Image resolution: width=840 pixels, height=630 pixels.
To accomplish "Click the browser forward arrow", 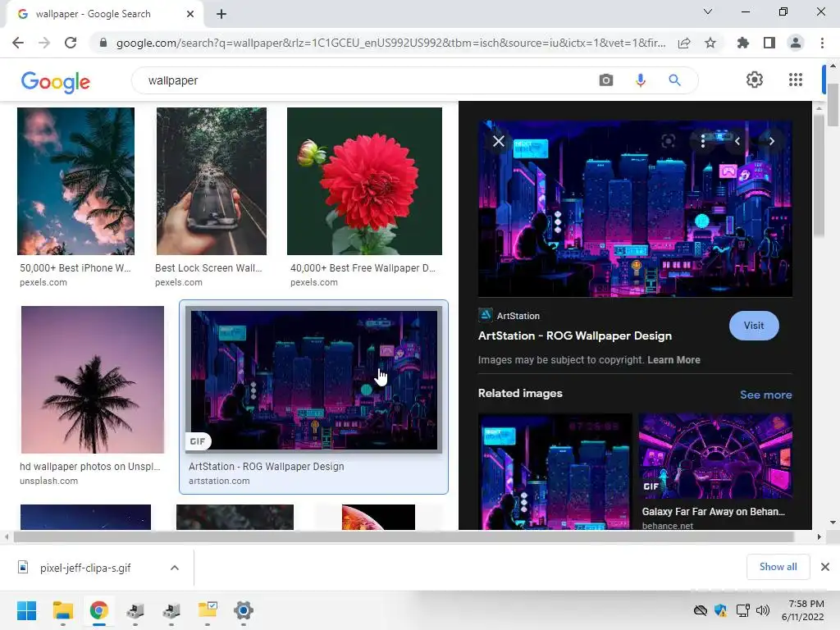I will 44,43.
